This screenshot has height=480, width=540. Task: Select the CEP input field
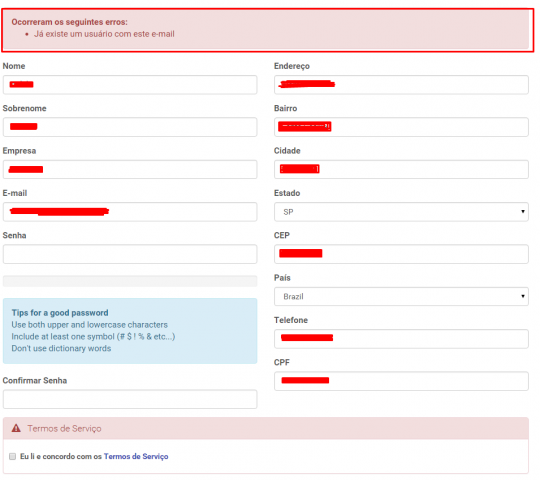401,254
